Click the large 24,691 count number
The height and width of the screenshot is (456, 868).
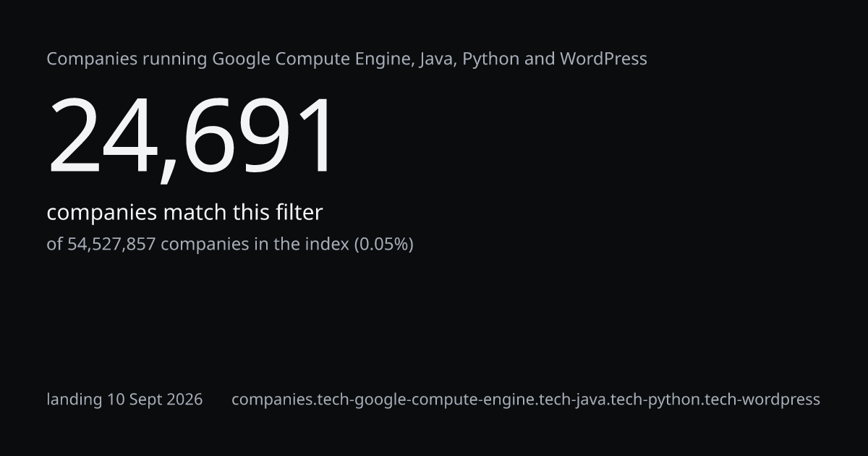192,138
